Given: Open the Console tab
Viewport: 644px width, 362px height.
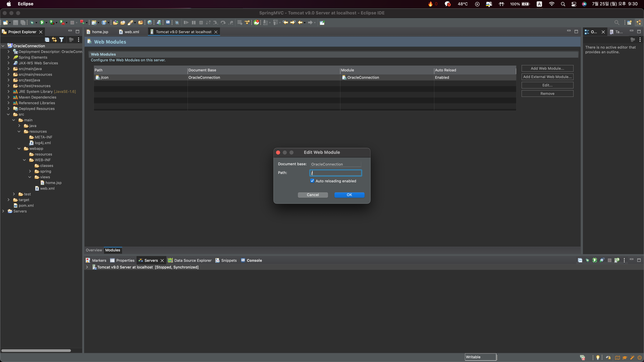Looking at the screenshot, I should coord(254,260).
